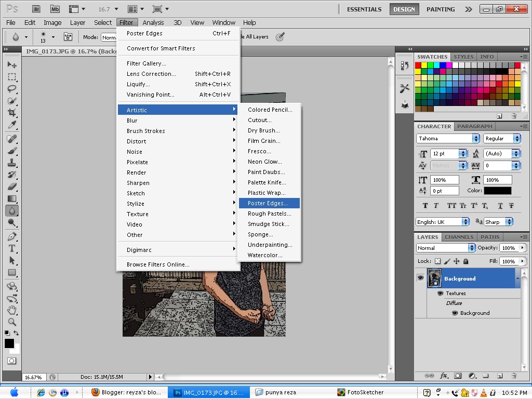Open FotoSketcher from the taskbar

click(x=361, y=392)
